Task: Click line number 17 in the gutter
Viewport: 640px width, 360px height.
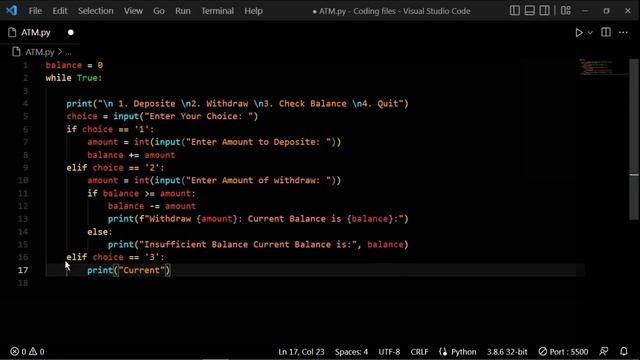Action: [23, 270]
